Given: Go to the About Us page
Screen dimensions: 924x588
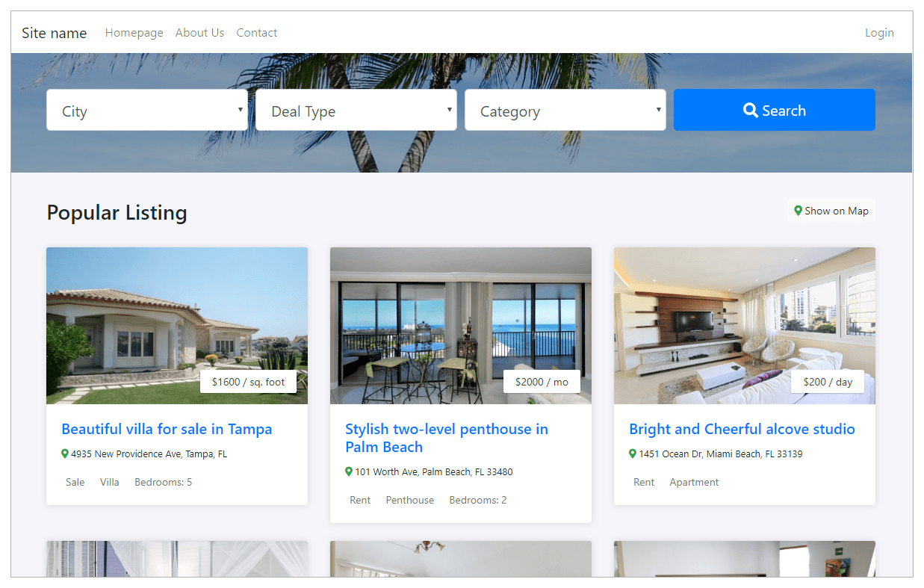Looking at the screenshot, I should (x=199, y=32).
